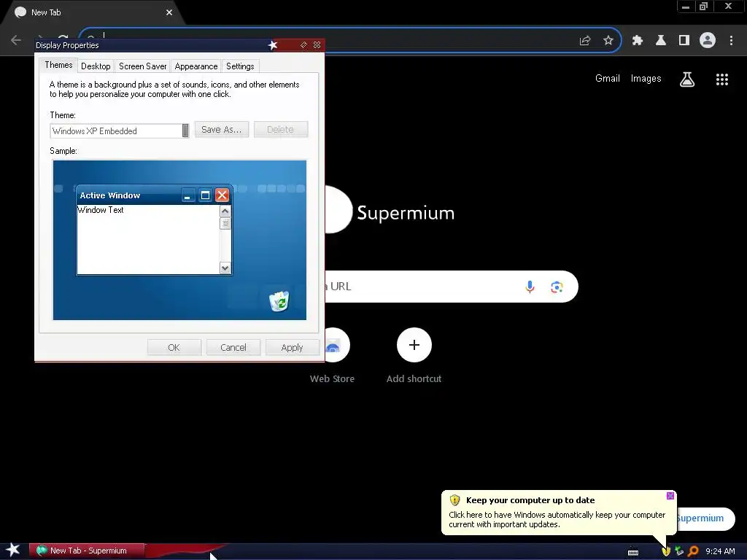Screen dimensions: 747x560
Task: Click the New Tab - Supermium taskbar button
Action: coord(87,551)
